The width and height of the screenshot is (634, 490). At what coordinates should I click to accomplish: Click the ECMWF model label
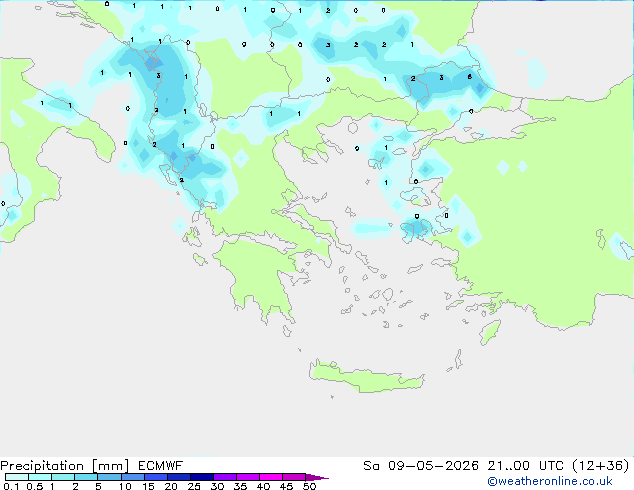click(161, 466)
